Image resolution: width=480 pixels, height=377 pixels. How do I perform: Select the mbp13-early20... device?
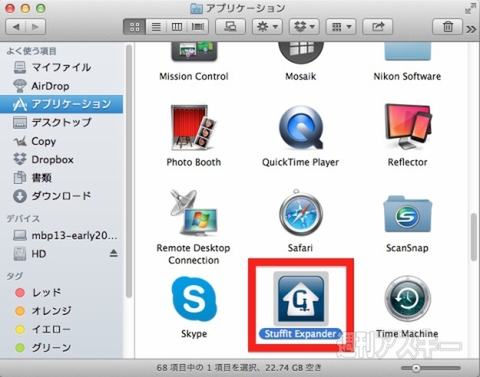(61, 236)
